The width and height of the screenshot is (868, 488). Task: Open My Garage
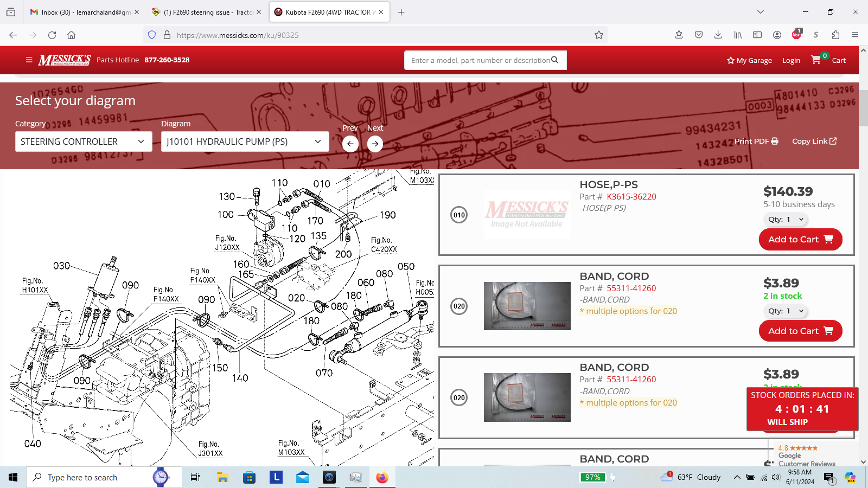coord(749,60)
